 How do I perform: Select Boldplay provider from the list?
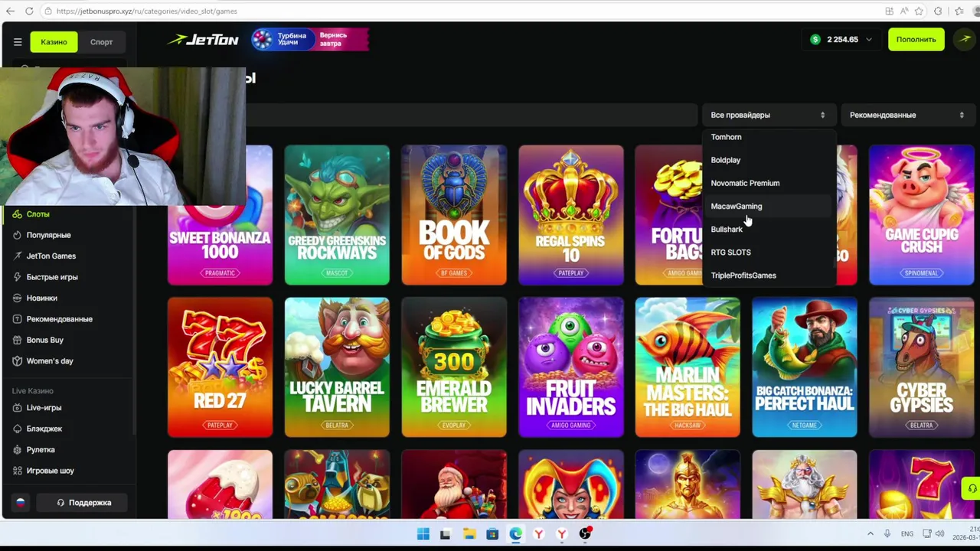pyautogui.click(x=767, y=160)
